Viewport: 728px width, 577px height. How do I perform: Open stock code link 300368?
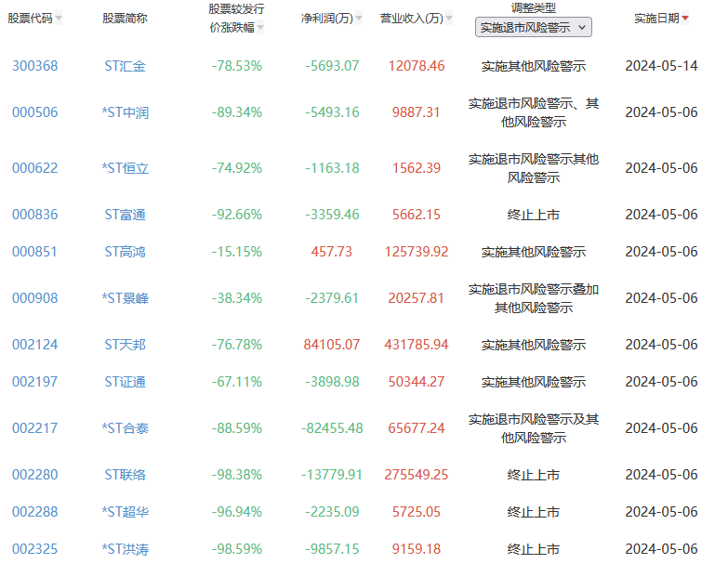click(x=34, y=66)
